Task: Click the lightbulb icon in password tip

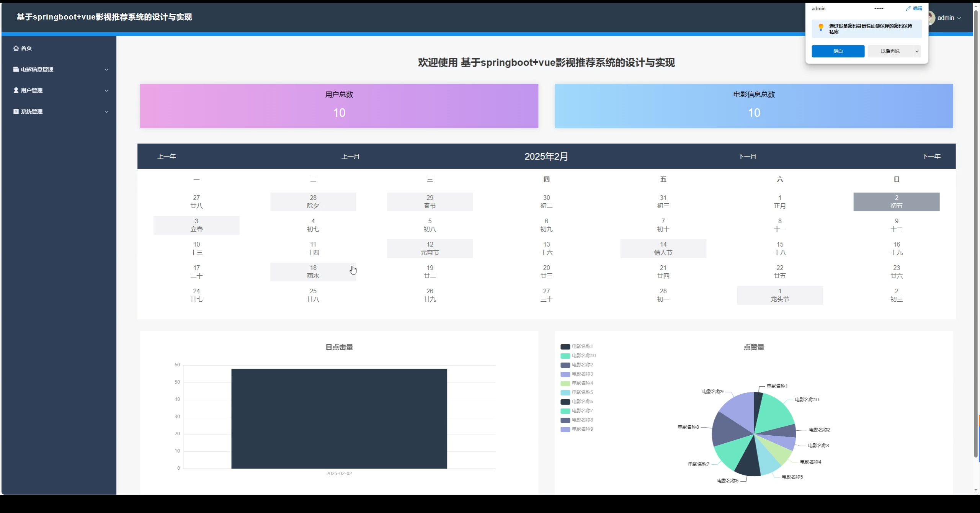Action: [x=821, y=28]
